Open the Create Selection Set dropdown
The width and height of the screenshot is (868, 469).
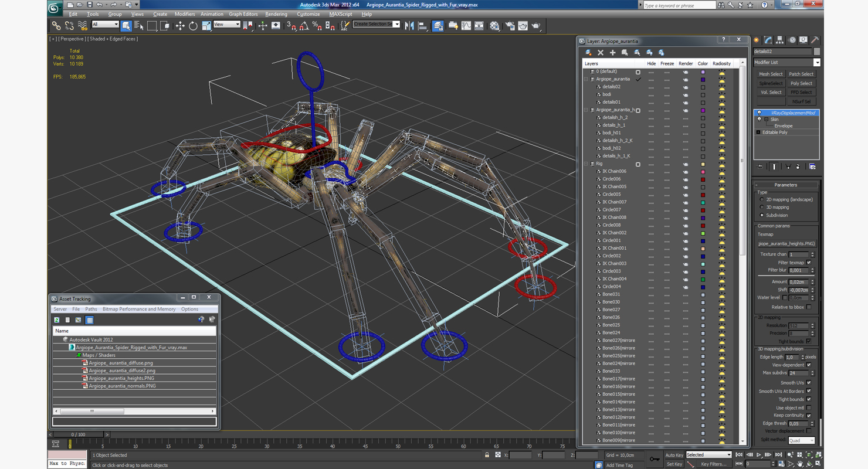(x=377, y=24)
